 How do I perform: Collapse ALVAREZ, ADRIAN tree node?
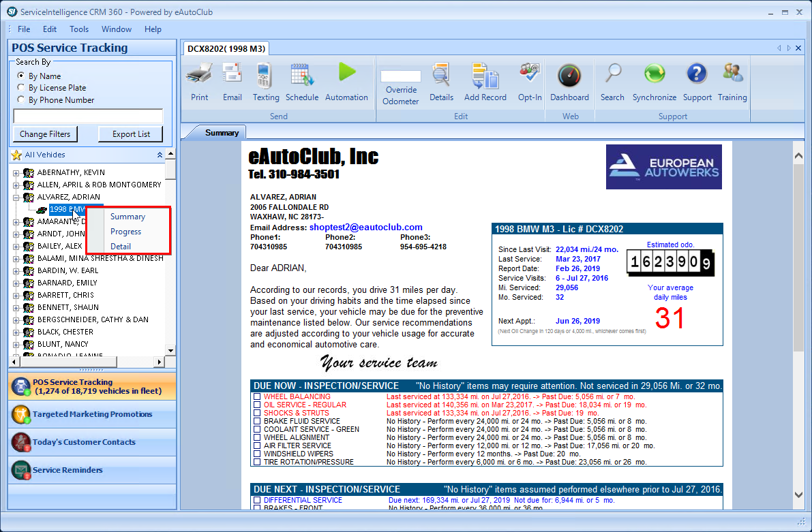pos(16,198)
